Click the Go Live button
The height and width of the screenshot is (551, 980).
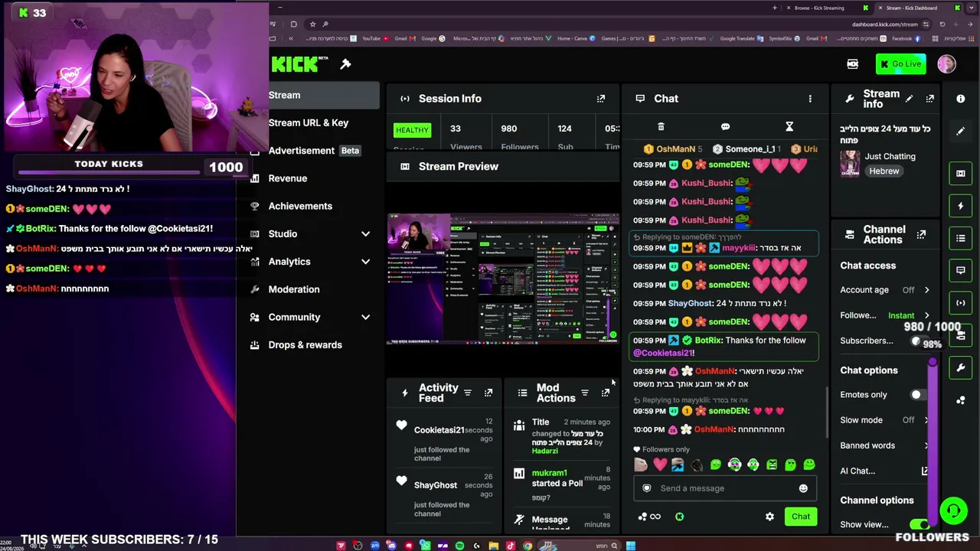click(900, 64)
